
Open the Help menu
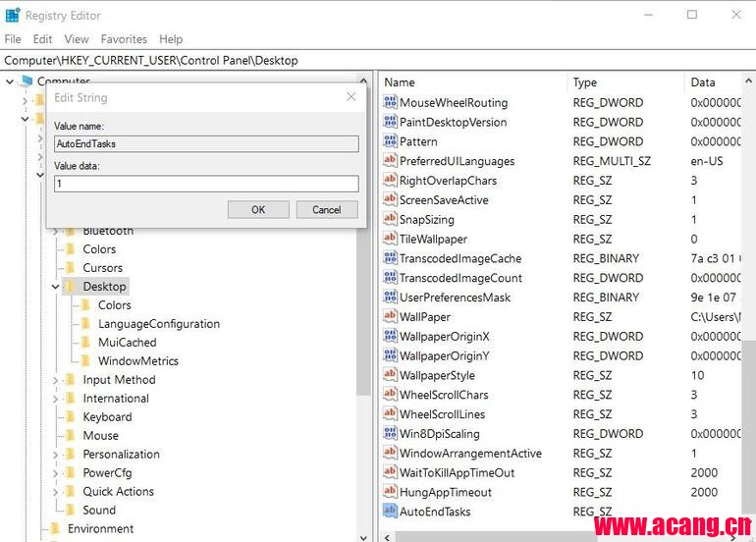click(x=171, y=39)
